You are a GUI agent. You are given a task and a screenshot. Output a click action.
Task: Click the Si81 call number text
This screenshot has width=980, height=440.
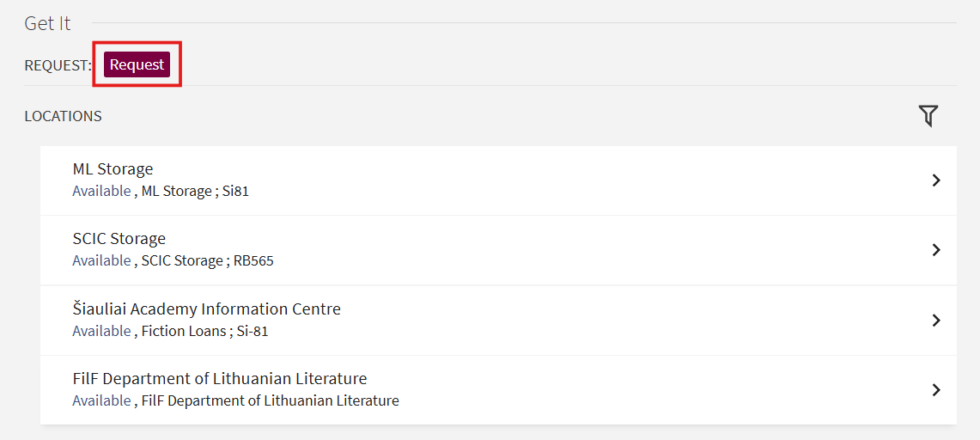coord(235,191)
